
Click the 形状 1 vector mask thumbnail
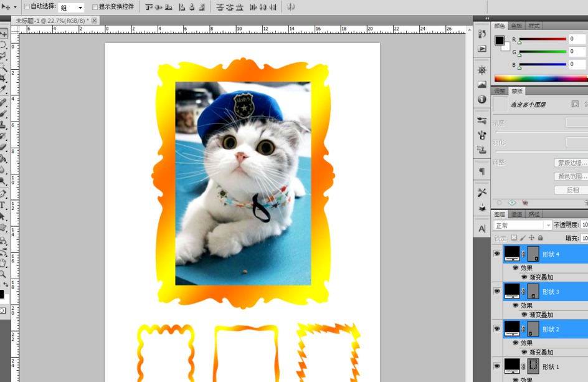click(533, 366)
